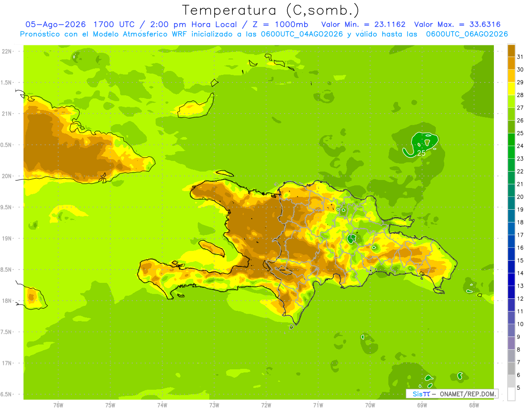Click the "20N" latitude axis label

[7, 176]
